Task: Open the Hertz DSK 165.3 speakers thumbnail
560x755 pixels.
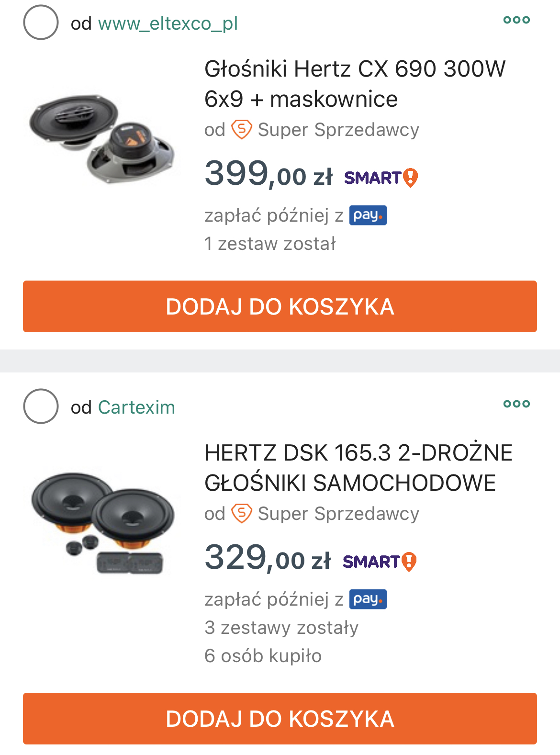Action: (102, 522)
